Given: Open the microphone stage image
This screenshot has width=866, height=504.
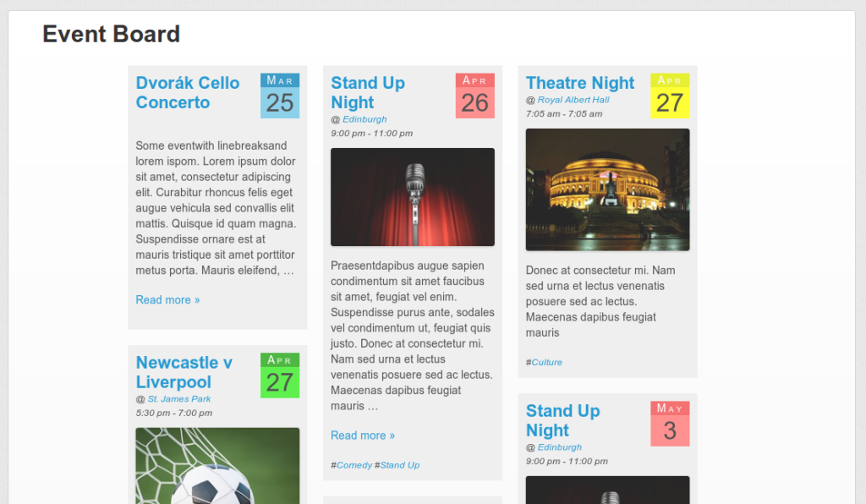Looking at the screenshot, I should point(413,197).
